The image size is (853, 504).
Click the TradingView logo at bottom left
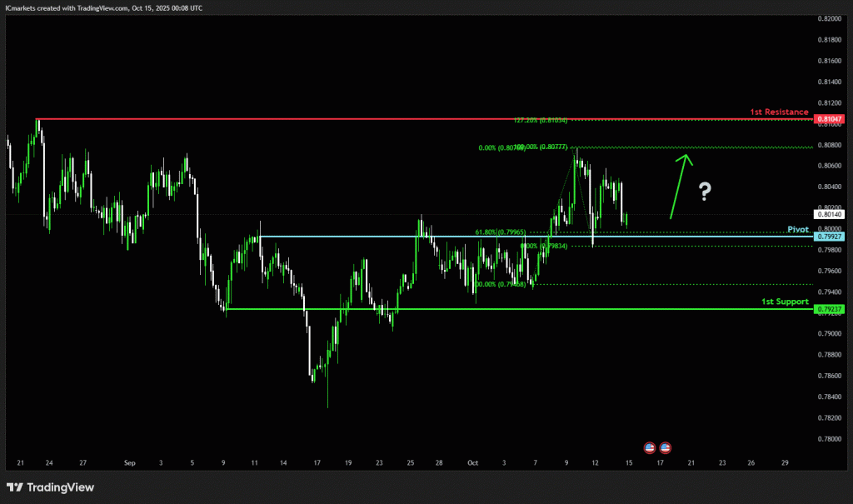tap(50, 487)
